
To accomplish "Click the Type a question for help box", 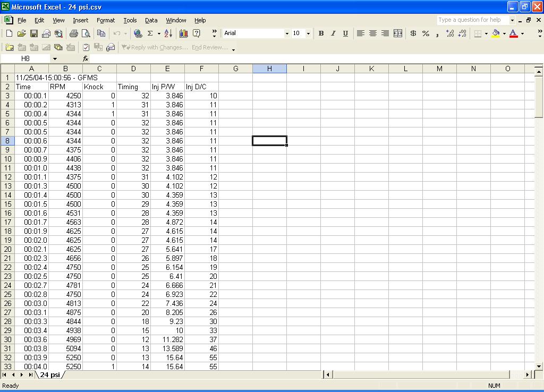I will 472,20.
